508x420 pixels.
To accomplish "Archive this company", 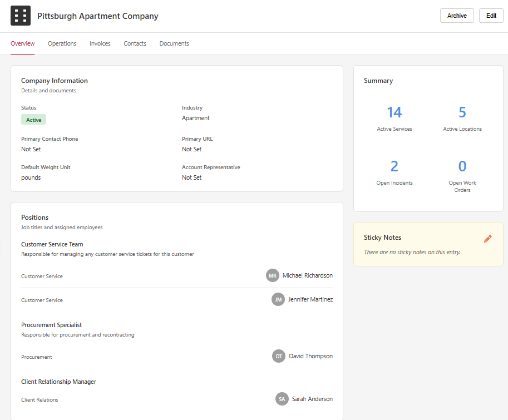I will [x=457, y=16].
